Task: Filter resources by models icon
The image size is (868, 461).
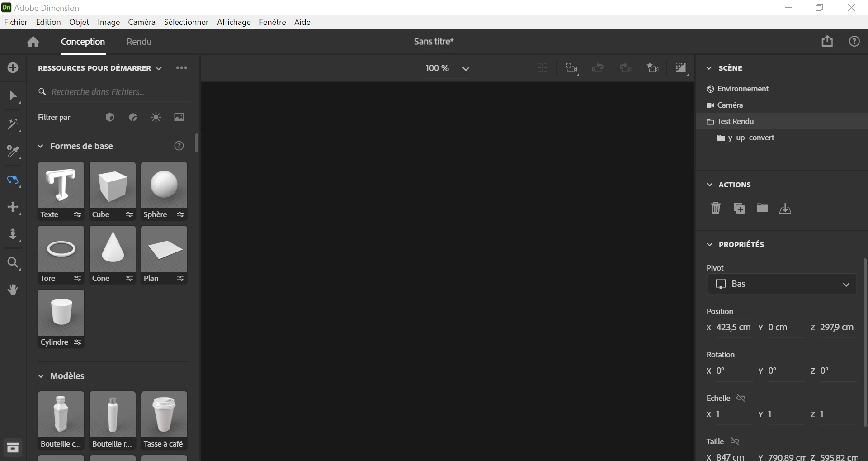Action: click(x=109, y=117)
